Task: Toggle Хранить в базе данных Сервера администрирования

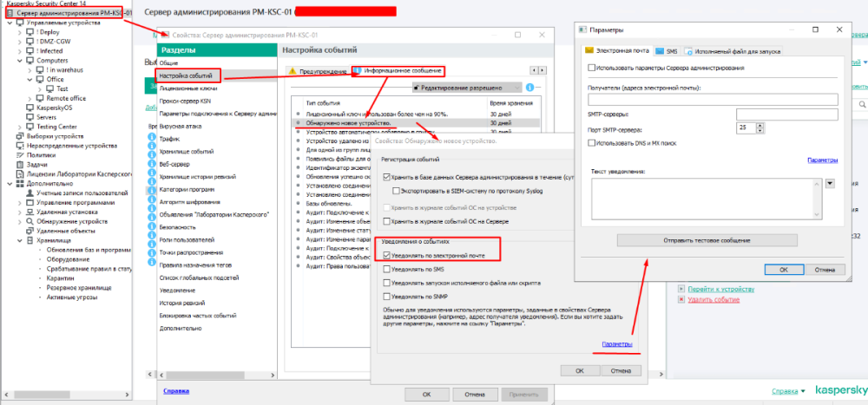Action: pos(386,178)
